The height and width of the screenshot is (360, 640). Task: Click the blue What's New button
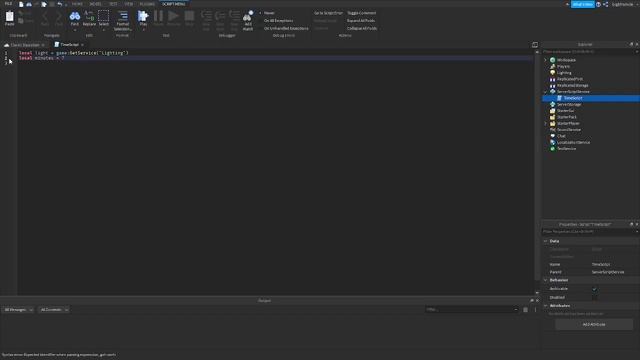[x=582, y=4]
